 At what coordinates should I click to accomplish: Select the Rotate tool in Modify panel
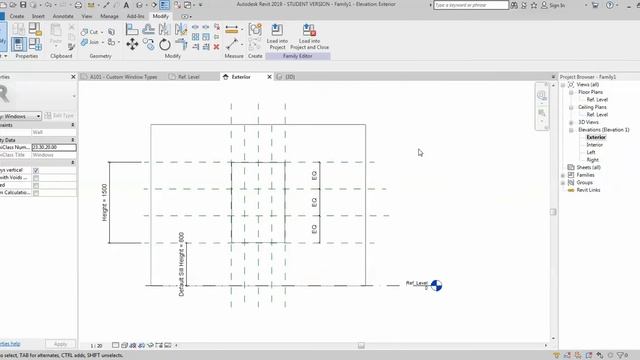[x=164, y=44]
